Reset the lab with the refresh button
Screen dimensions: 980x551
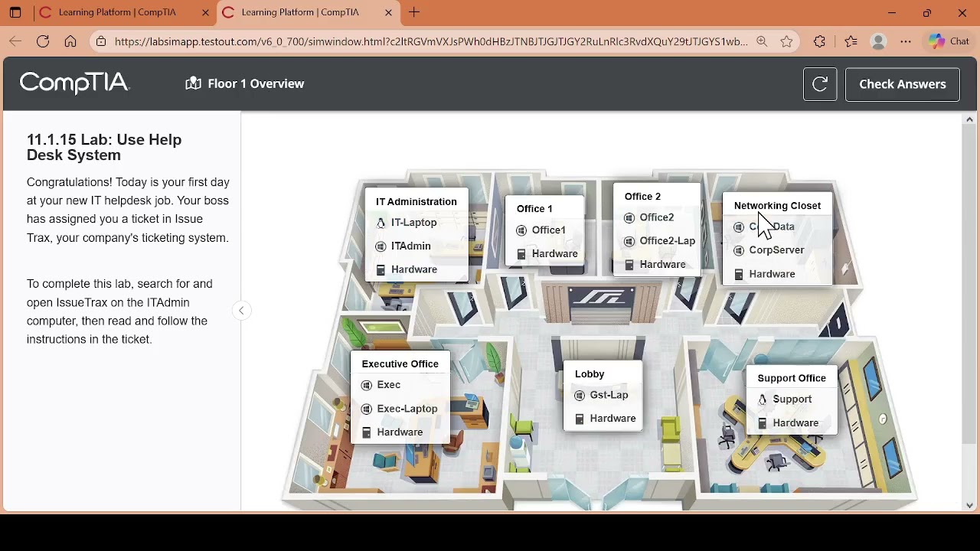[820, 84]
